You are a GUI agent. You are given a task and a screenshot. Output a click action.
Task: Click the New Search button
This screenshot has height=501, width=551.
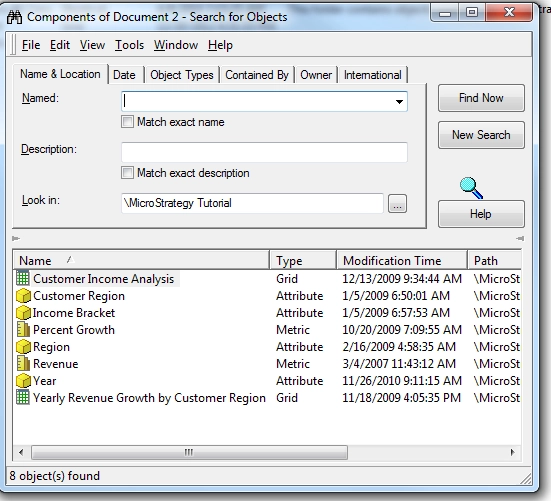481,135
